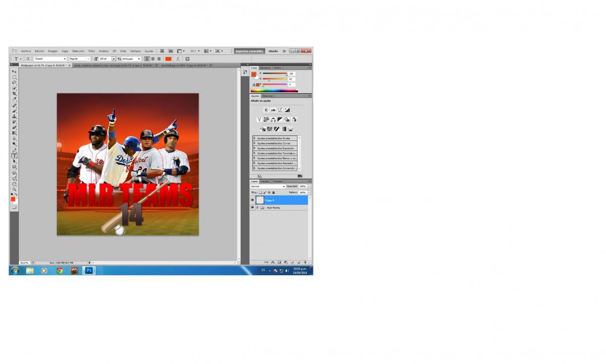Expand the MLB TEAMs layer group
The width and height of the screenshot is (606, 364).
pyautogui.click(x=257, y=207)
